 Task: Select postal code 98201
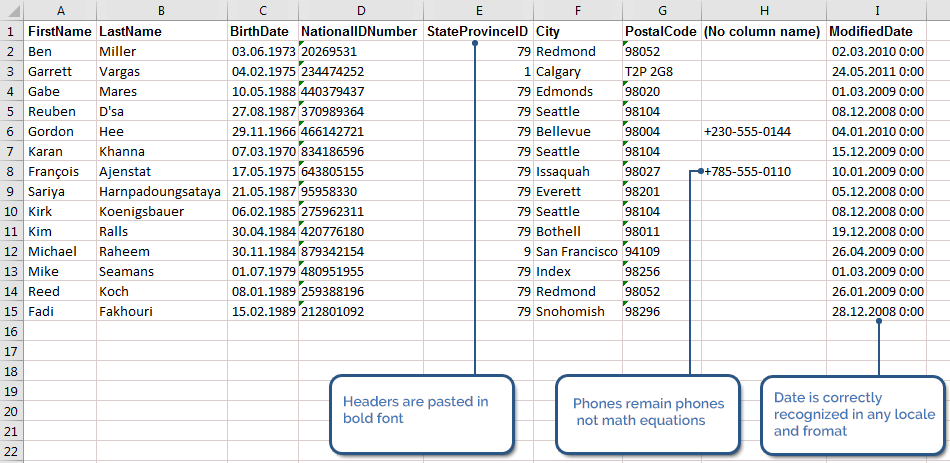pyautogui.click(x=662, y=192)
